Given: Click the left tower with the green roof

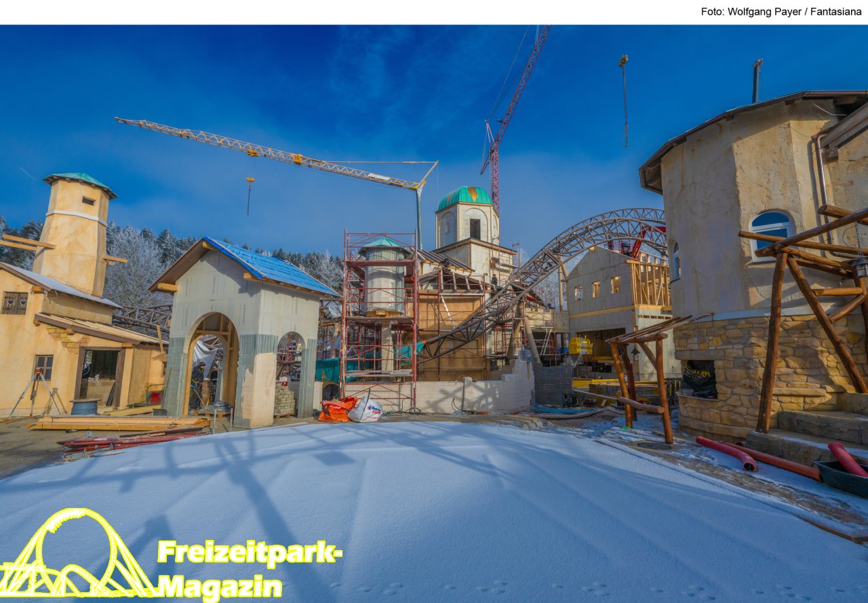Looking at the screenshot, I should point(75,231).
